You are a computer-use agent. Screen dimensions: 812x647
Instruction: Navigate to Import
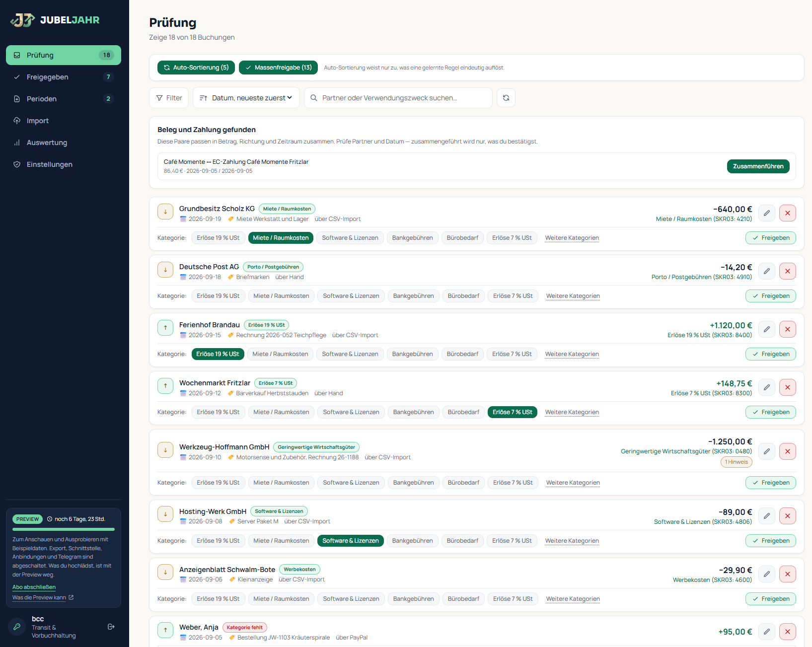pos(64,121)
